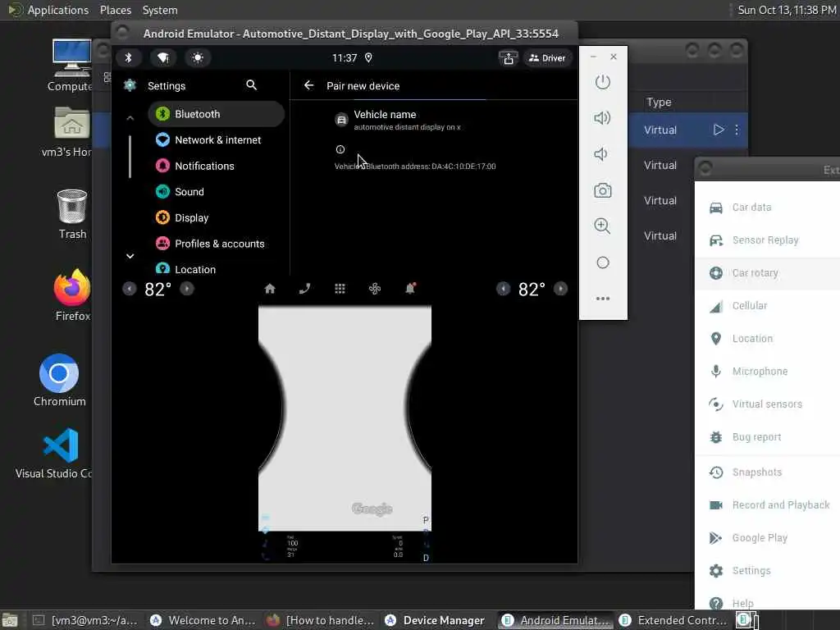The height and width of the screenshot is (630, 840).
Task: Open Google Play in Extended Controls
Action: 767,538
